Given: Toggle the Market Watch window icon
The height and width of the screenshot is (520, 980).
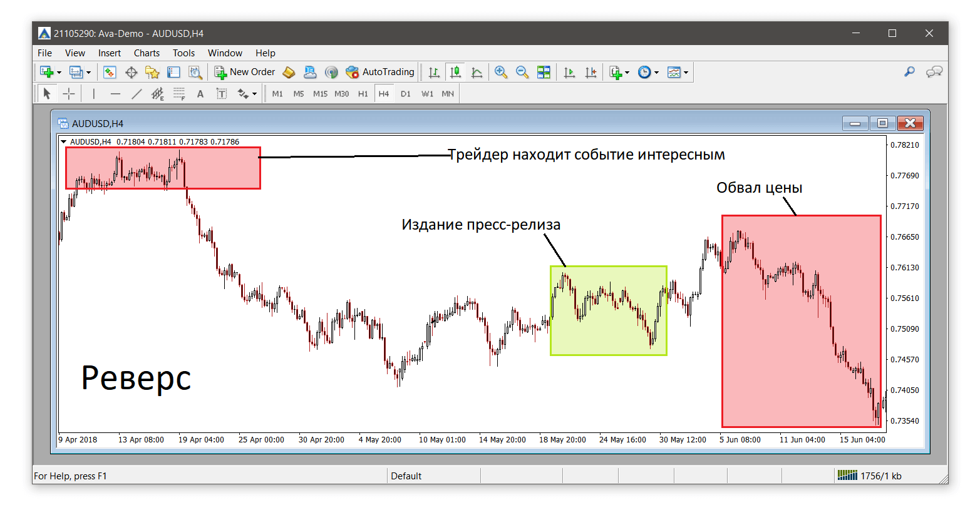Looking at the screenshot, I should click(110, 72).
